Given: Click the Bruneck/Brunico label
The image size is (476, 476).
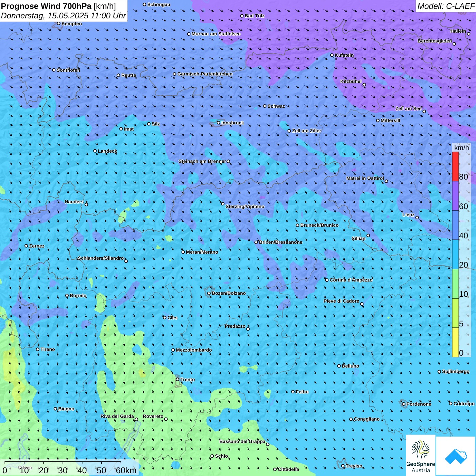Looking at the screenshot, I should click(319, 225).
